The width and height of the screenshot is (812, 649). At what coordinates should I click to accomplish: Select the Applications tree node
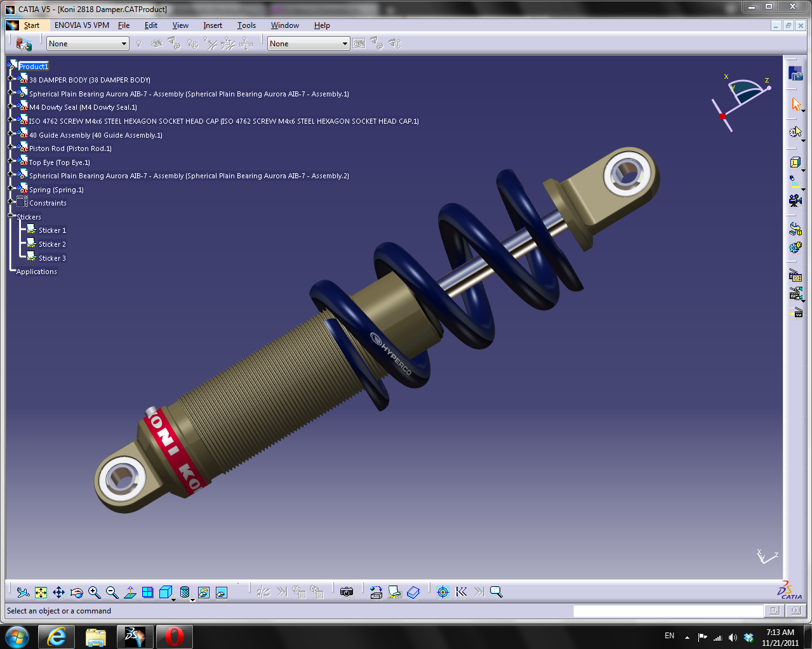37,272
